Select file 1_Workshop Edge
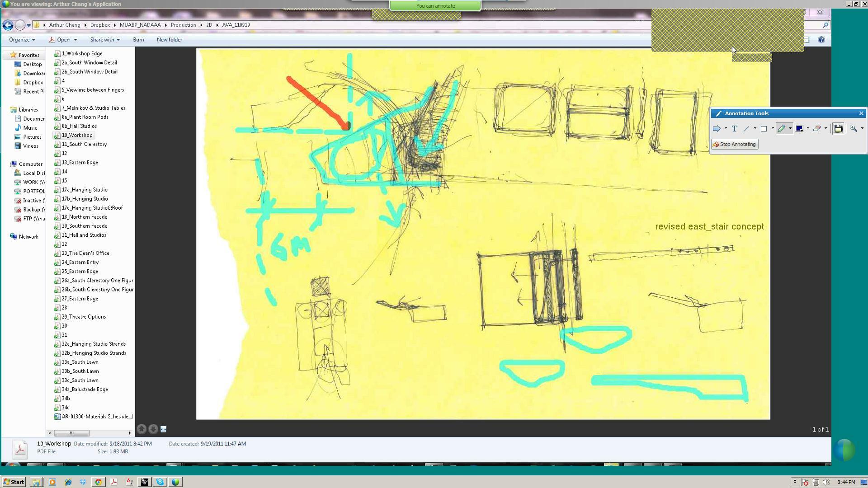This screenshot has height=488, width=868. (79, 53)
